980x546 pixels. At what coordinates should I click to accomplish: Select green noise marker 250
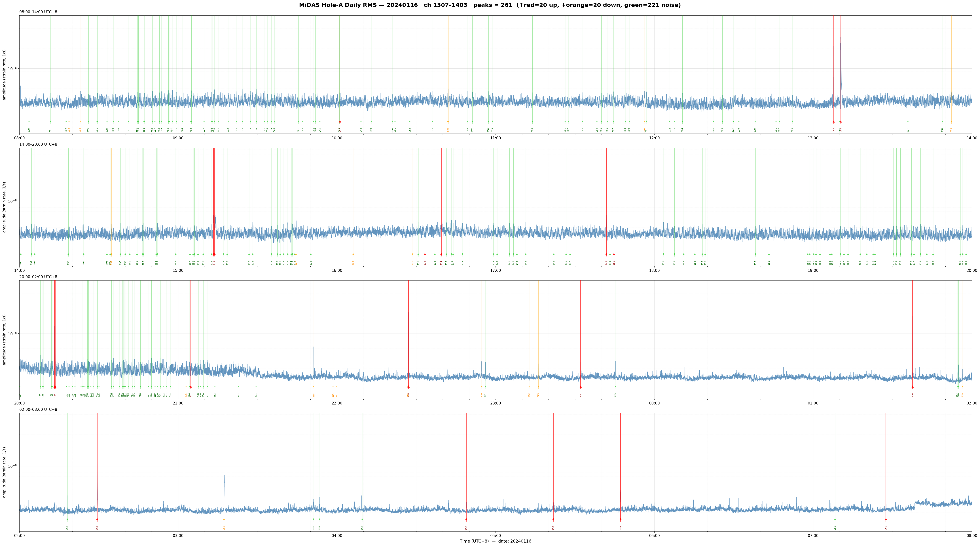coord(67,519)
